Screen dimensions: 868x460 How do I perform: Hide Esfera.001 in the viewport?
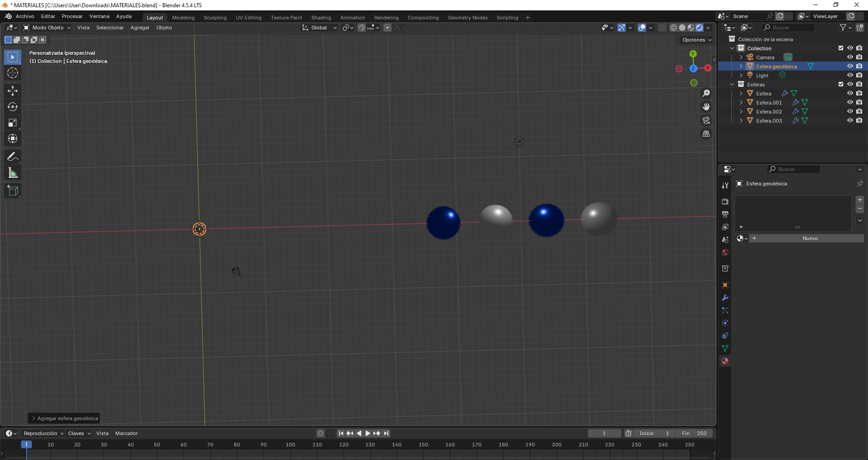tap(850, 103)
